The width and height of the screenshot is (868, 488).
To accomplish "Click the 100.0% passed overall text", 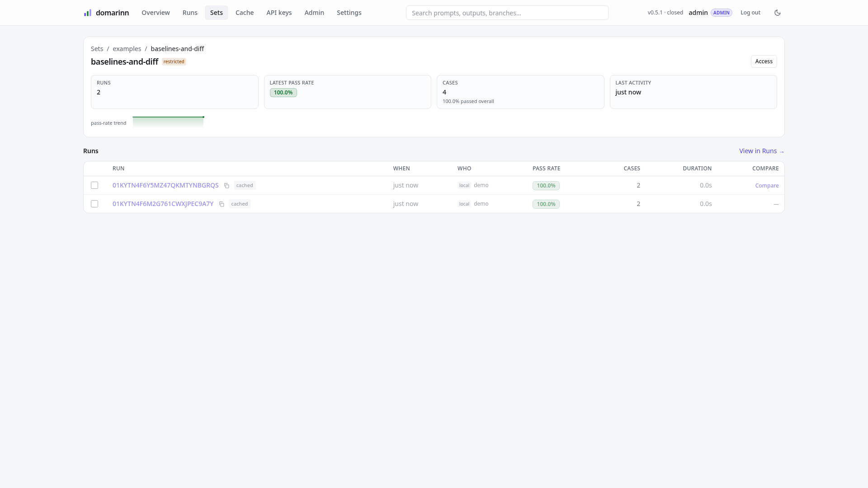I will click(468, 101).
